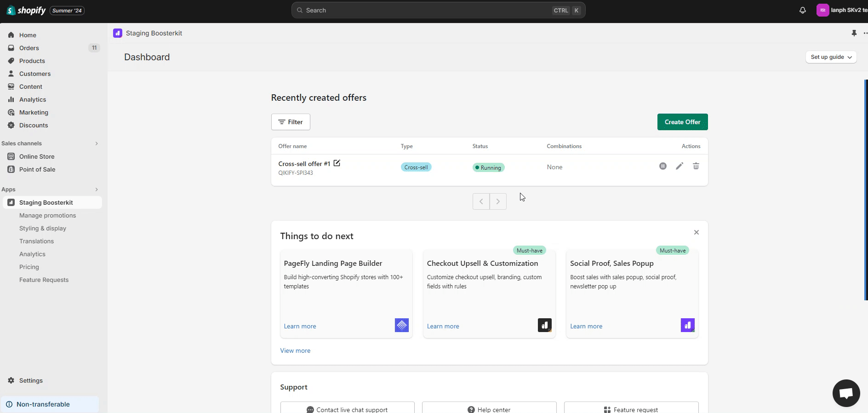
Task: Open the store account avatar menu
Action: [x=822, y=10]
